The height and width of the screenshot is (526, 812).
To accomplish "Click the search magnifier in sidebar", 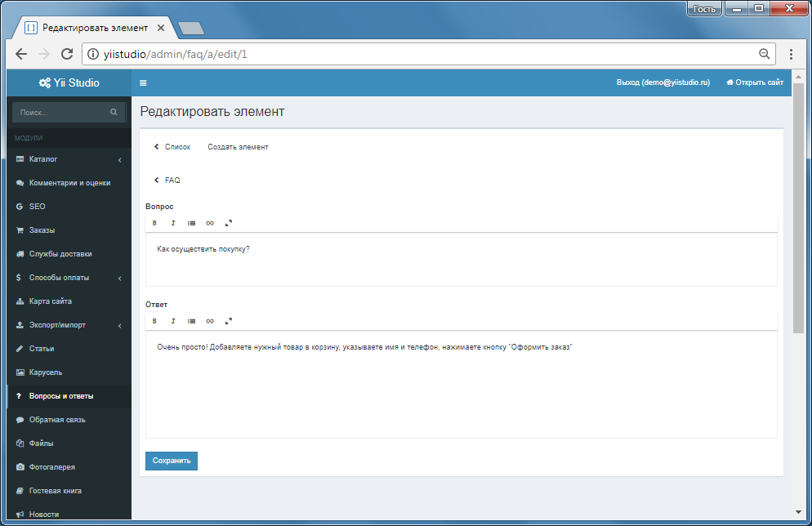I will pyautogui.click(x=114, y=112).
